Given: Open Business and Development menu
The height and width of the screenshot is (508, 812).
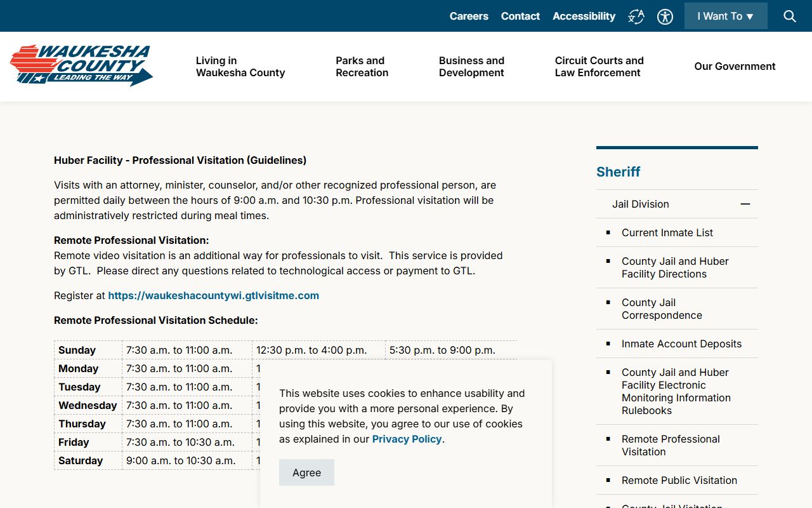Looking at the screenshot, I should point(471,67).
